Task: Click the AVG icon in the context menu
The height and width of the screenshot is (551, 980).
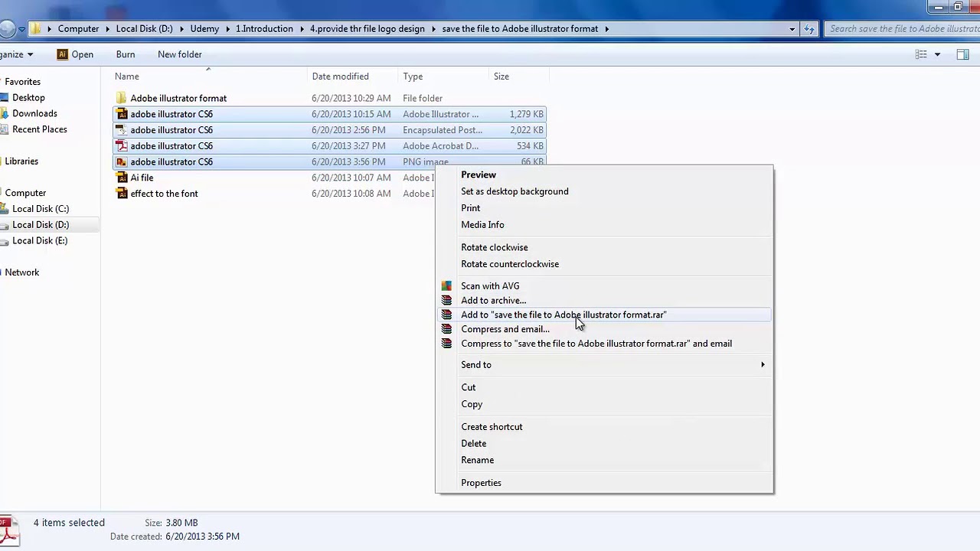Action: pyautogui.click(x=446, y=286)
